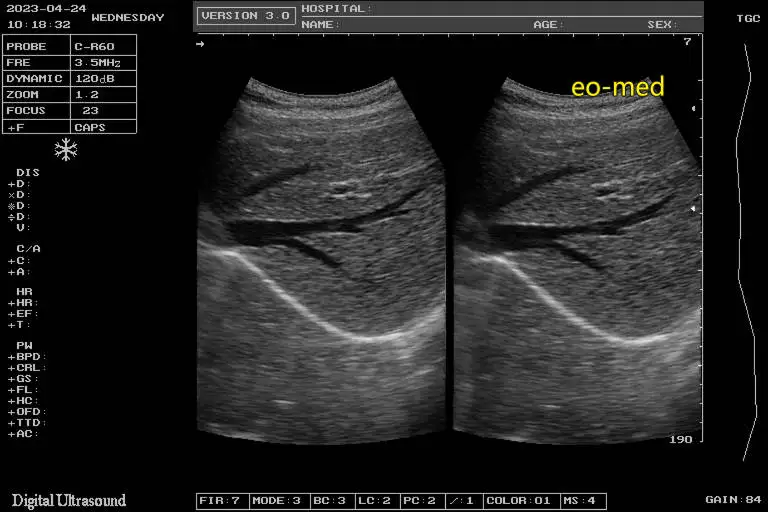
Task: Click the BC:3 status cell
Action: point(332,501)
